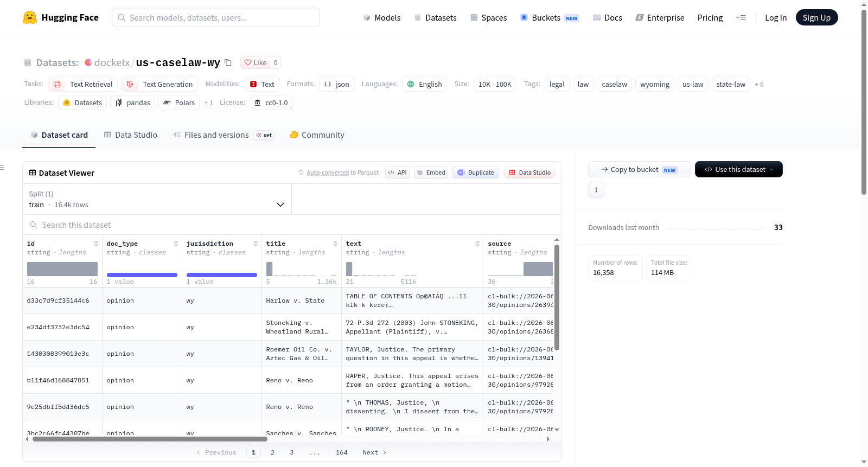
Task: Open the docketx author link
Action: [112, 62]
